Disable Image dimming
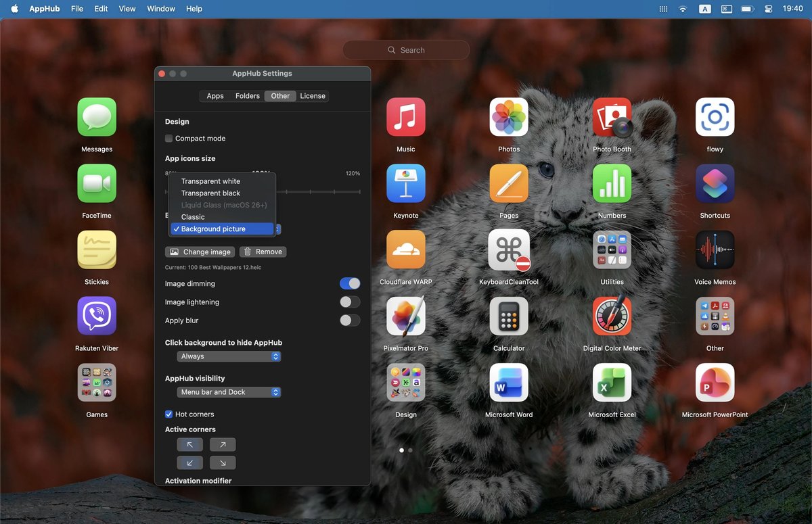Image resolution: width=812 pixels, height=524 pixels. coord(350,283)
